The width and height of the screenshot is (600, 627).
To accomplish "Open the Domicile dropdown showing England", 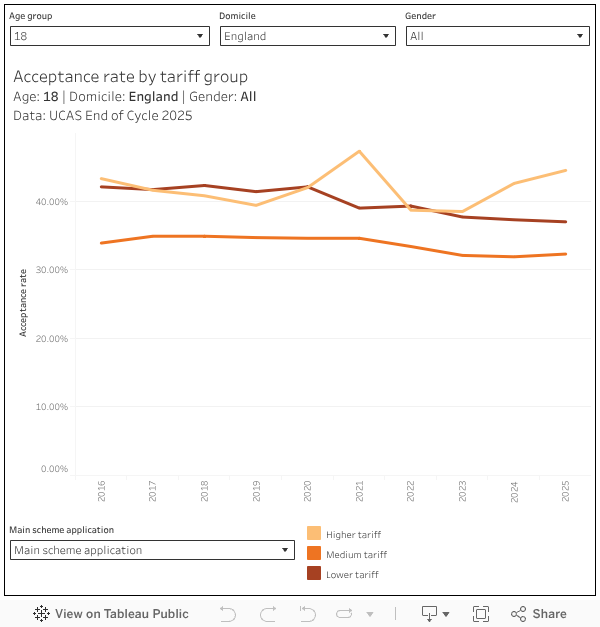I will [x=307, y=36].
